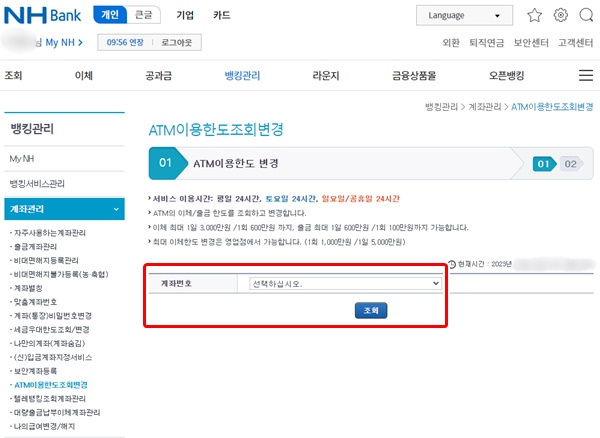Click the step 01 indicator badge
Image resolution: width=600 pixels, height=438 pixels.
(x=544, y=164)
